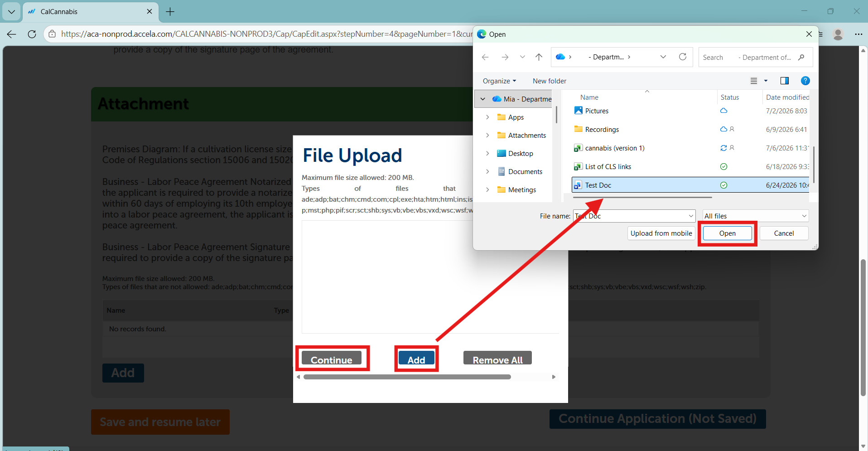
Task: Open the All files type dropdown
Action: click(x=756, y=216)
